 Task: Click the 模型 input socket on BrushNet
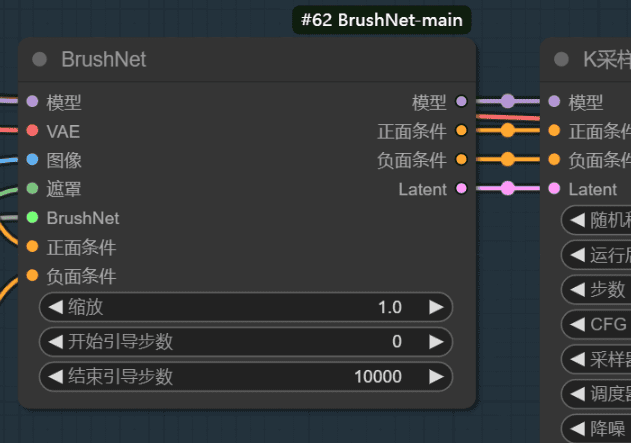32,101
